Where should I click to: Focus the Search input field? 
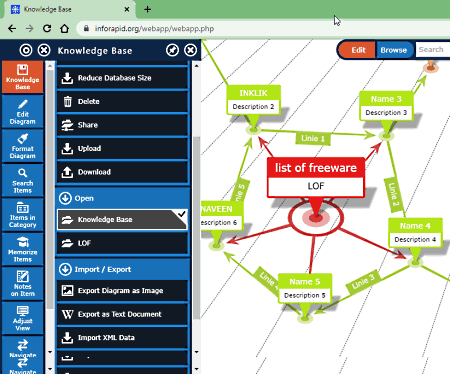(x=433, y=50)
